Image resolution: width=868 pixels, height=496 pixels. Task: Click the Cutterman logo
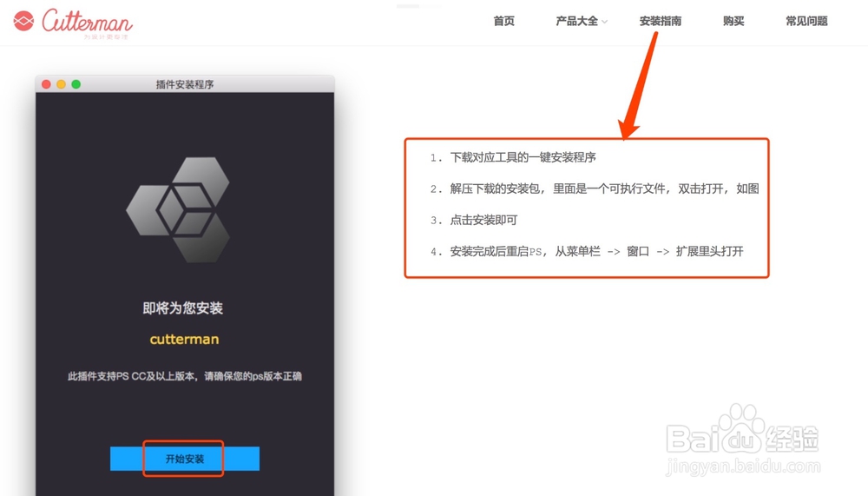pos(73,23)
